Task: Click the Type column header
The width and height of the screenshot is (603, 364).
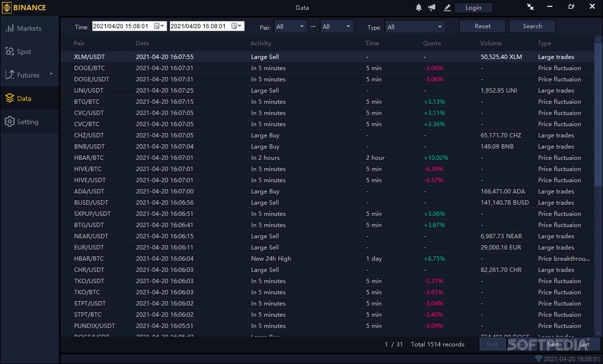Action: tap(545, 43)
